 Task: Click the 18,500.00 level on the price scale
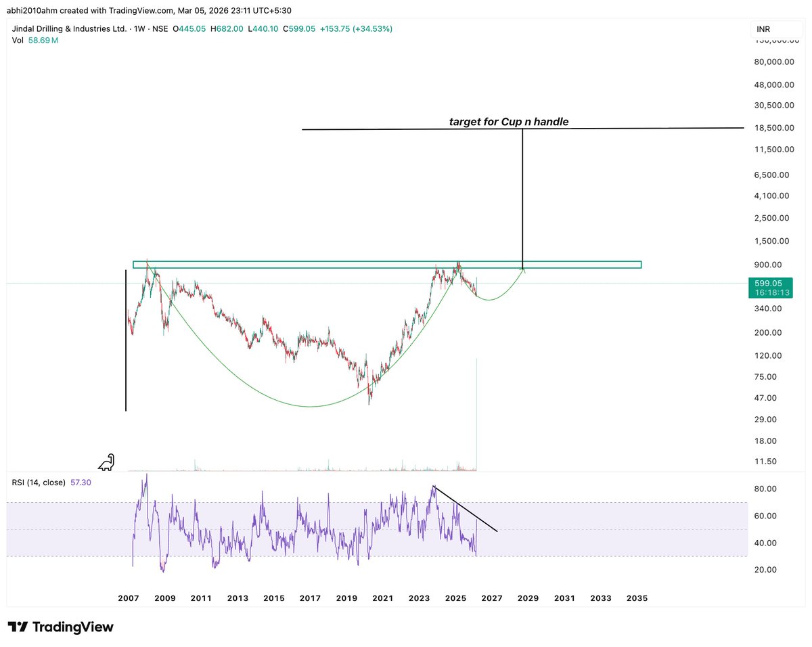pyautogui.click(x=773, y=128)
